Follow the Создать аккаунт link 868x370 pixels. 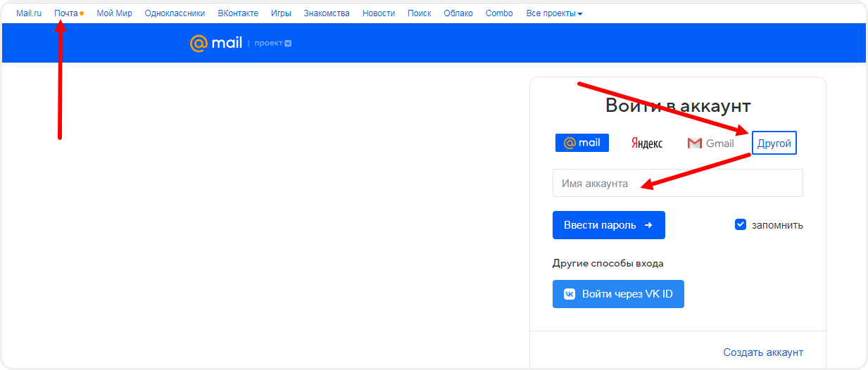point(762,352)
